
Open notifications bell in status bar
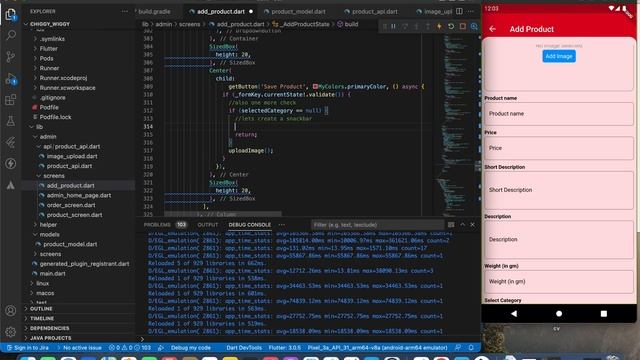(471, 348)
